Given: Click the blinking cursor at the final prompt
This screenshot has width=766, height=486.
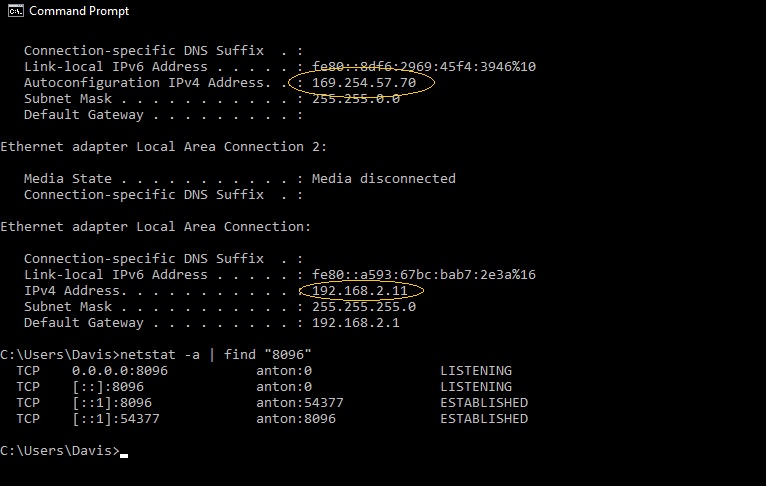Looking at the screenshot, I should click(123, 454).
